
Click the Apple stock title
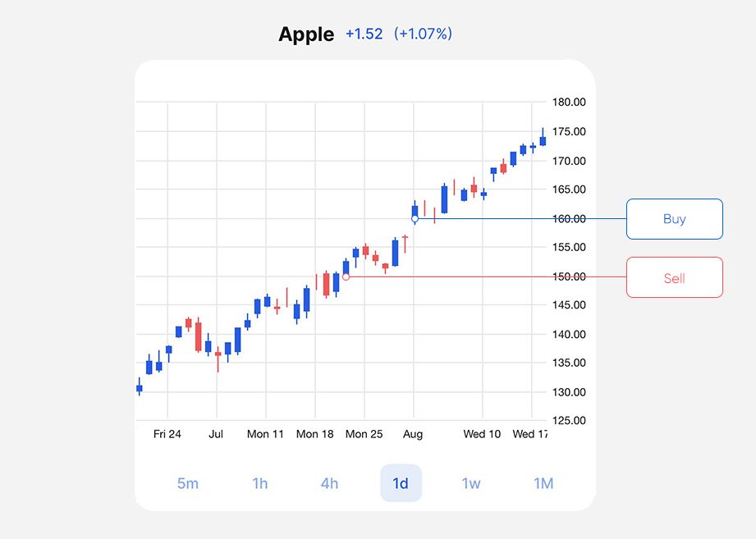coord(305,34)
